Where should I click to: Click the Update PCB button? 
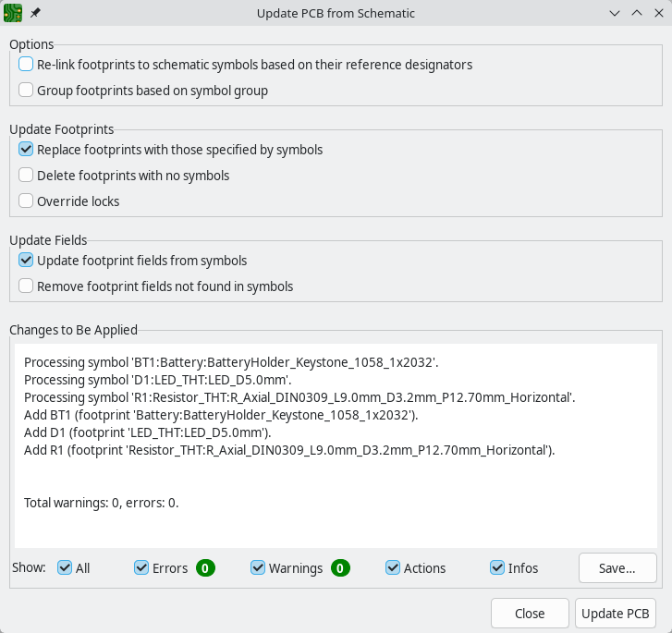(615, 614)
